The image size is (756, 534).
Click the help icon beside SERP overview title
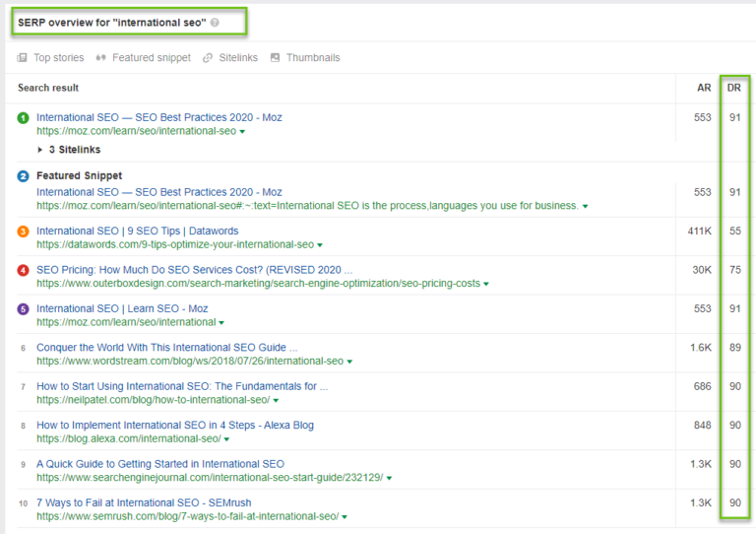pyautogui.click(x=215, y=23)
